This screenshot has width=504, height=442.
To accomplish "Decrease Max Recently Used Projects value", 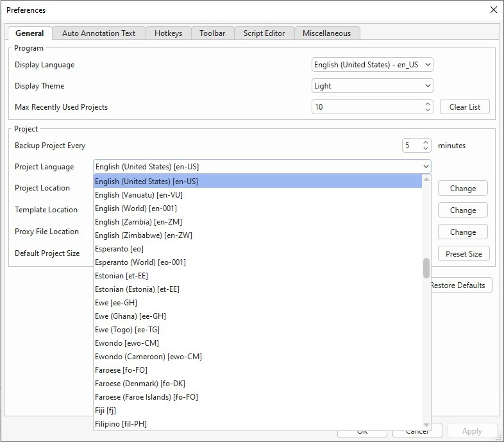I will pos(428,110).
